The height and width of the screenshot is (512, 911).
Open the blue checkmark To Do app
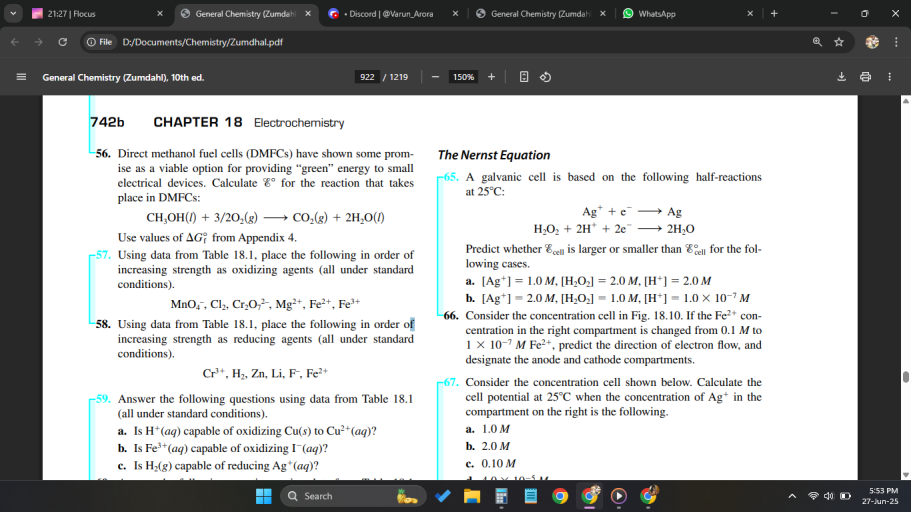tap(443, 496)
